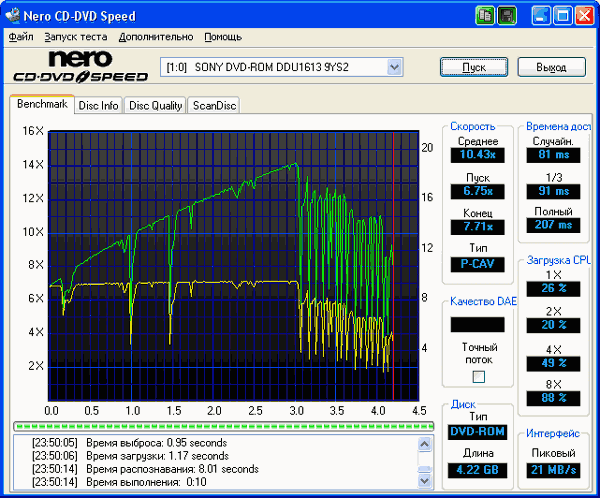This screenshot has width=600, height=498.
Task: Click the Выход exit button
Action: coord(551,67)
